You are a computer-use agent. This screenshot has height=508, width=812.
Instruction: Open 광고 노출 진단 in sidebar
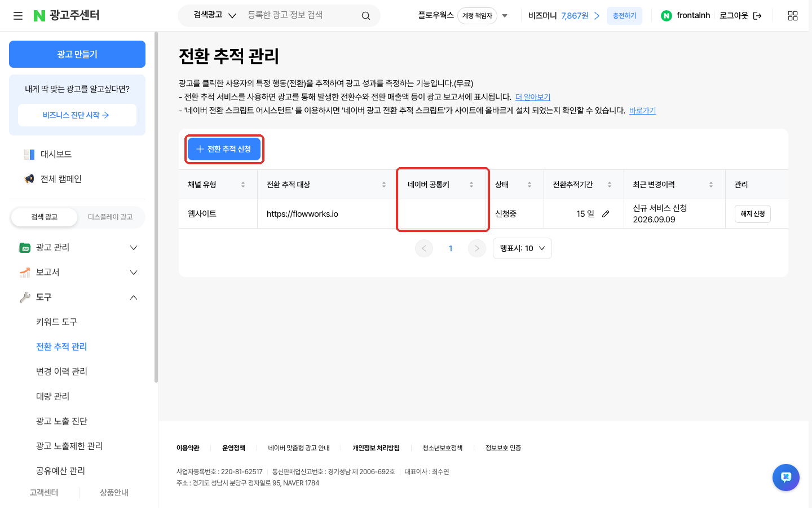click(x=61, y=421)
